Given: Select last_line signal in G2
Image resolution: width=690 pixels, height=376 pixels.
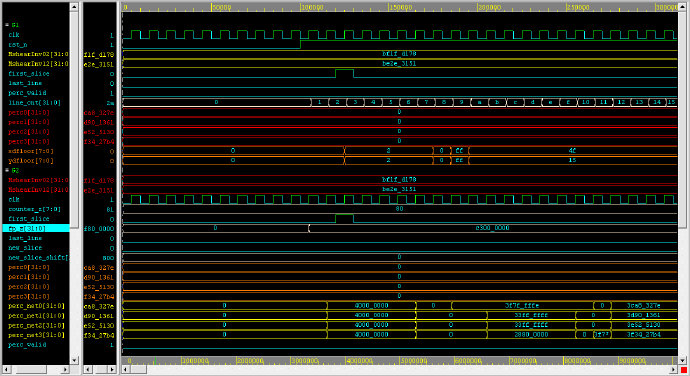Looking at the screenshot, I should tap(25, 238).
